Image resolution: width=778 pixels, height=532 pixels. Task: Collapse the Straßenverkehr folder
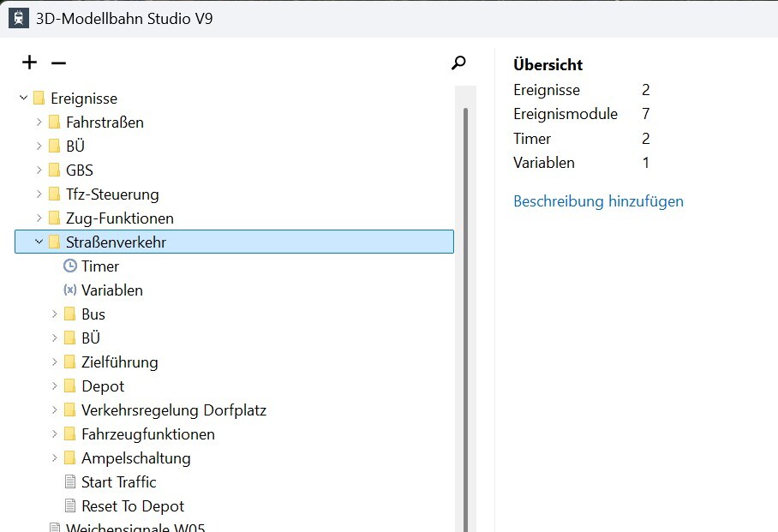[39, 242]
